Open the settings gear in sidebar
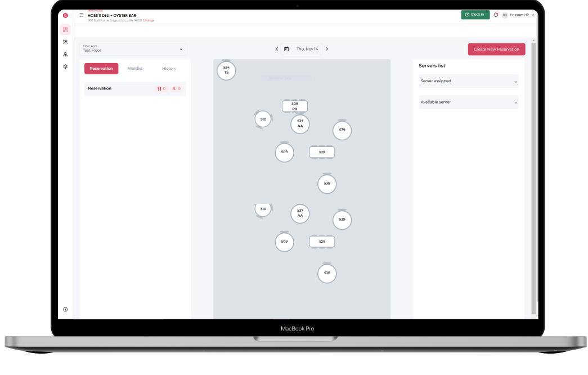The width and height of the screenshot is (588, 375). (66, 66)
